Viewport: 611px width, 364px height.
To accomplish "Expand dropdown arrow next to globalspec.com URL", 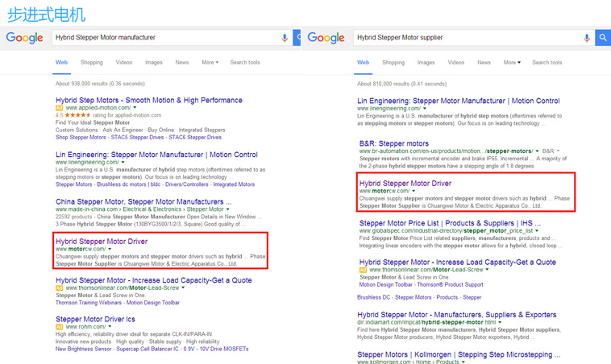I will [x=537, y=231].
